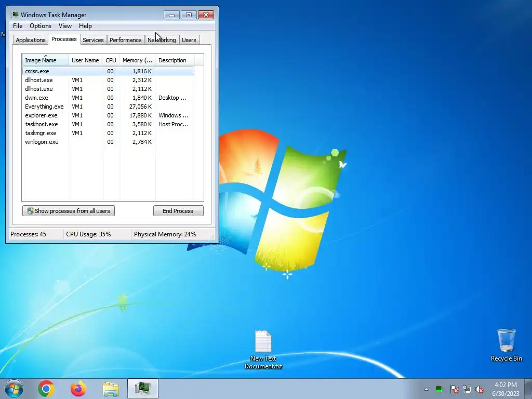
Task: Click the muted volume tray icon
Action: (x=480, y=389)
